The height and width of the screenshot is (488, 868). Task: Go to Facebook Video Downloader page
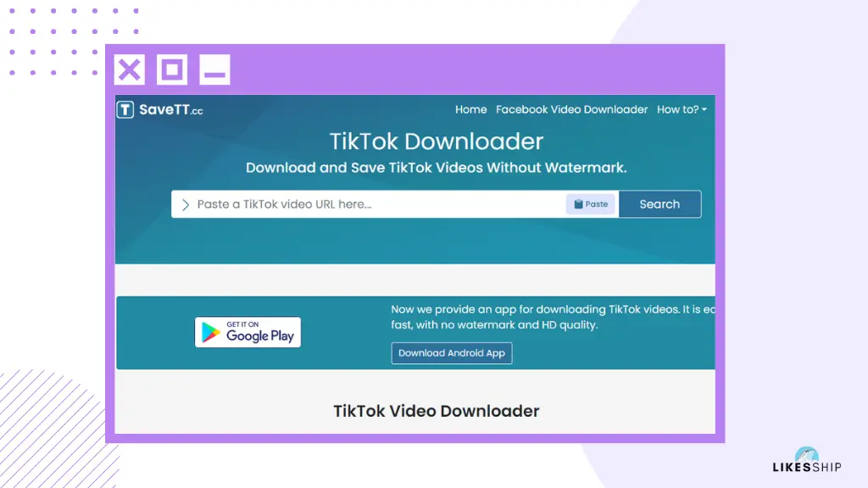571,109
